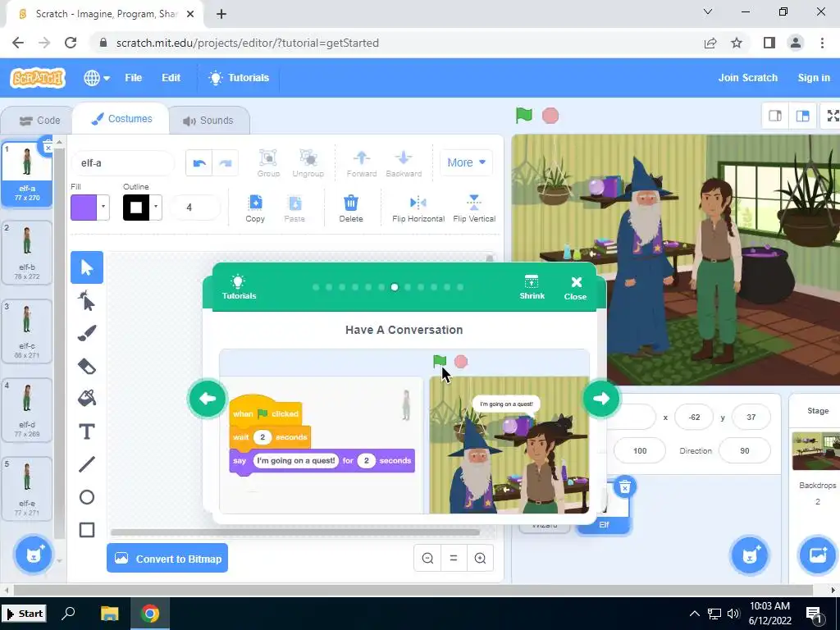Select the Rectangle tool
The image size is (840, 630).
pos(87,530)
